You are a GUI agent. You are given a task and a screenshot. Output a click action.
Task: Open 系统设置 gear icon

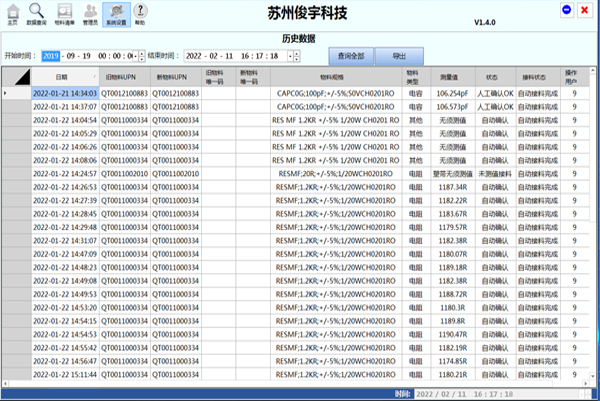116,15
